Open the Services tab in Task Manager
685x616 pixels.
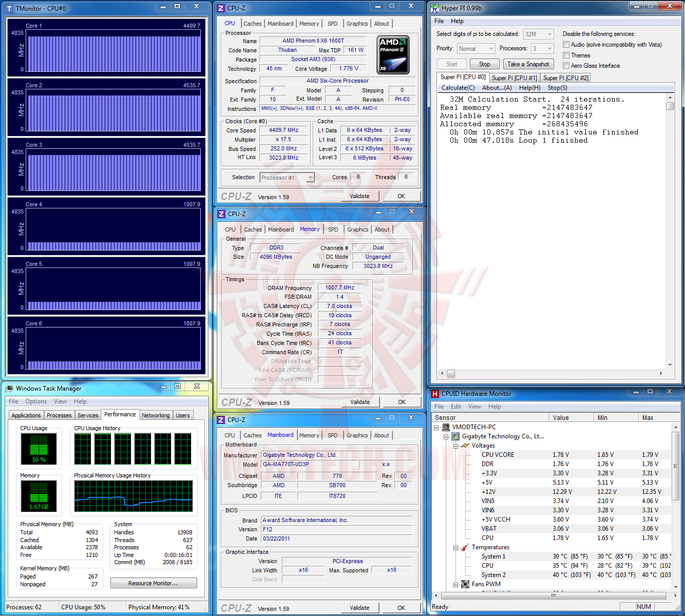pos(88,415)
